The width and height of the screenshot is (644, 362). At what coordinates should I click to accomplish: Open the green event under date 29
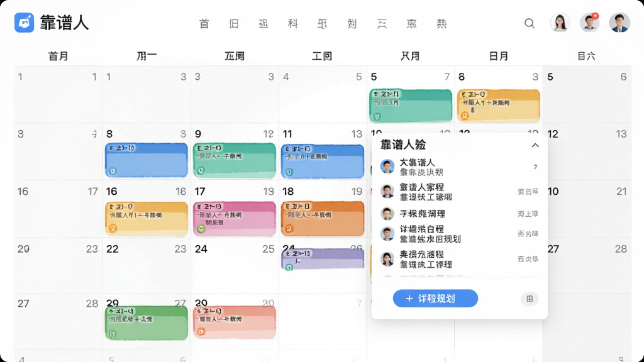[x=146, y=322]
